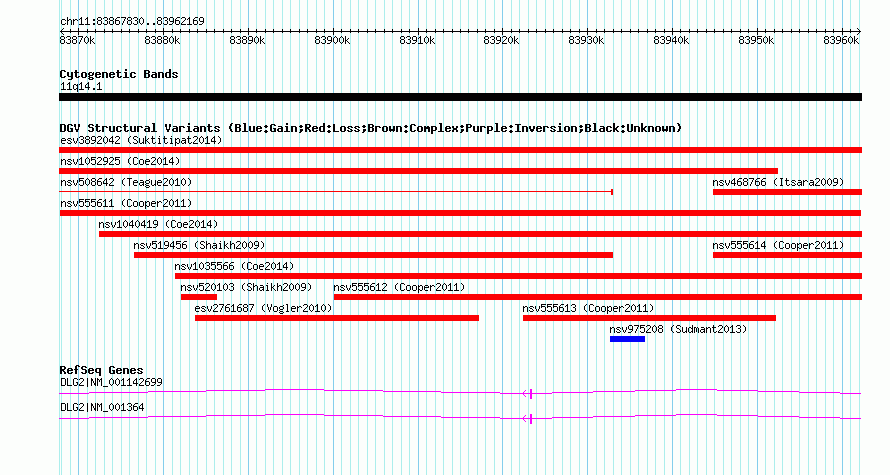Select the short nsv520103 red bar

[199, 297]
